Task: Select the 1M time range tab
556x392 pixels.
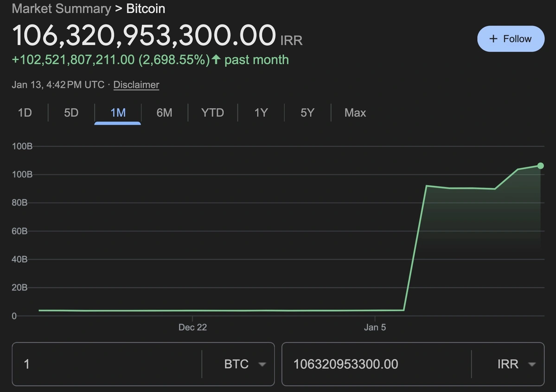Action: tap(118, 113)
